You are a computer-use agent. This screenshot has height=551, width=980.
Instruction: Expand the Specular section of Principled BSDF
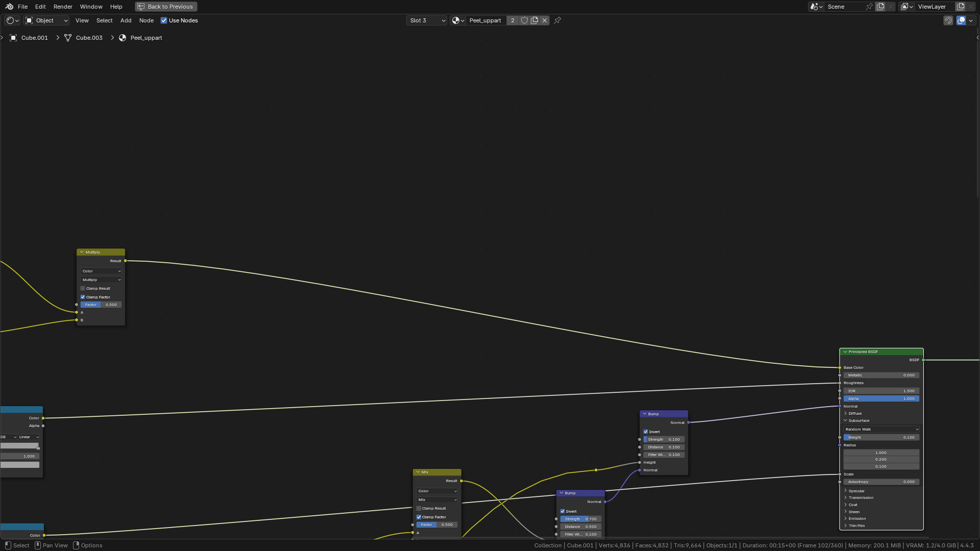click(x=856, y=491)
